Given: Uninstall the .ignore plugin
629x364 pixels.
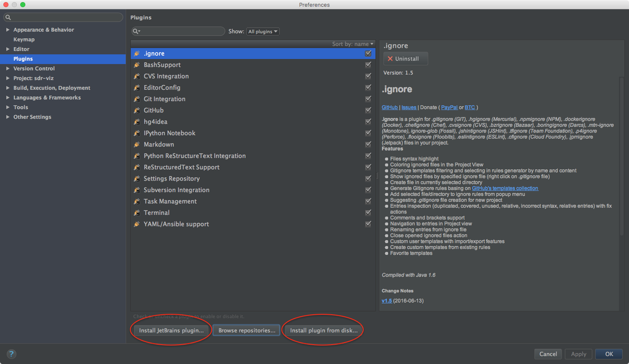Looking at the screenshot, I should pos(406,59).
